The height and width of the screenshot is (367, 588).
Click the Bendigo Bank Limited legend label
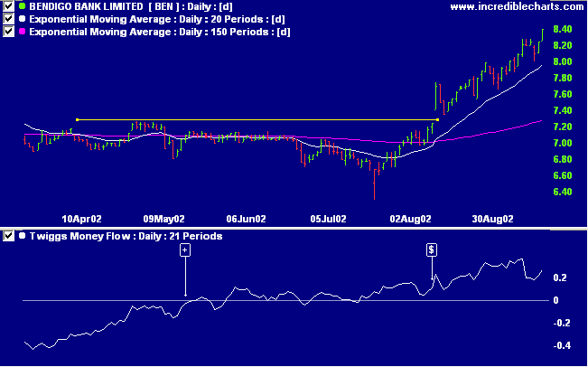coord(131,6)
